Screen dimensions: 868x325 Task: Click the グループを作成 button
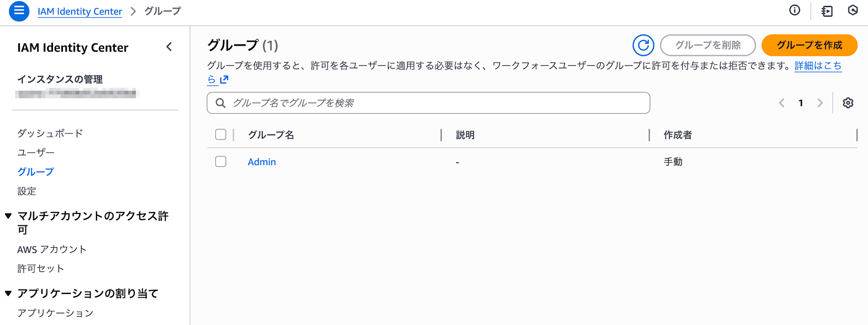coord(809,45)
